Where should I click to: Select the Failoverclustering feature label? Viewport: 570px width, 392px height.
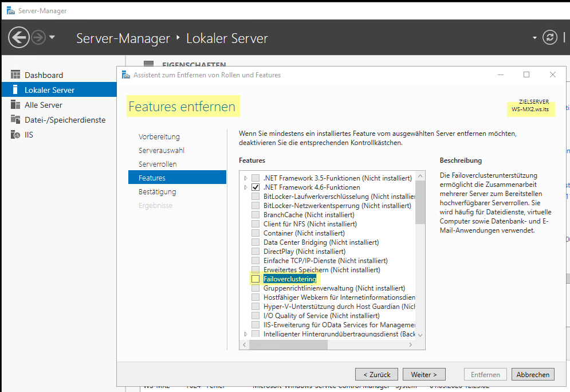click(x=290, y=279)
